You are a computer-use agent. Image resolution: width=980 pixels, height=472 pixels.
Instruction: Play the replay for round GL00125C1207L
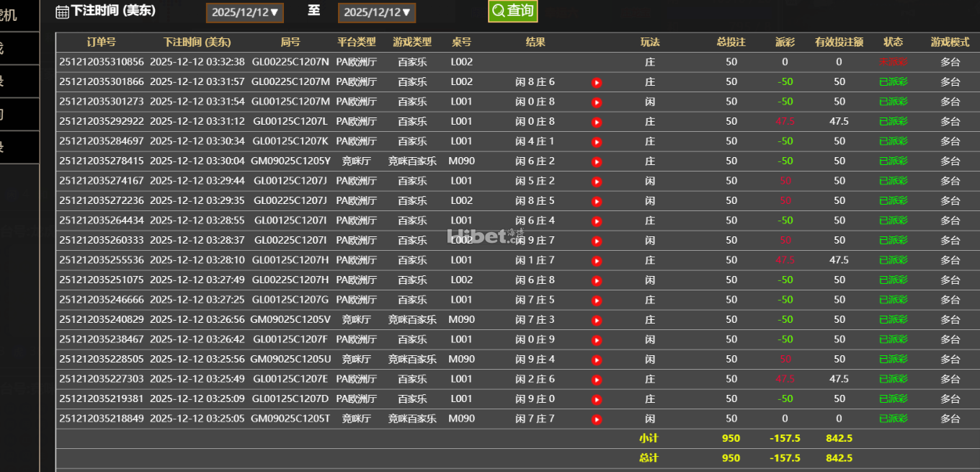click(597, 123)
